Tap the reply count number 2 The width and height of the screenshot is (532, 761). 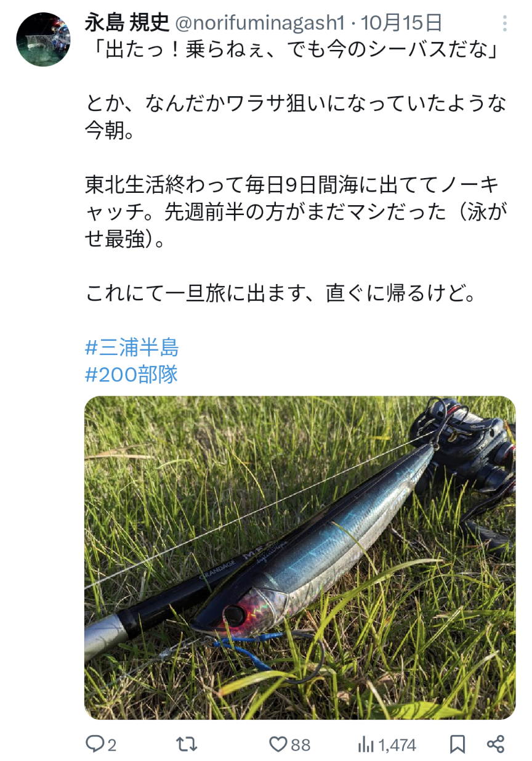111,745
